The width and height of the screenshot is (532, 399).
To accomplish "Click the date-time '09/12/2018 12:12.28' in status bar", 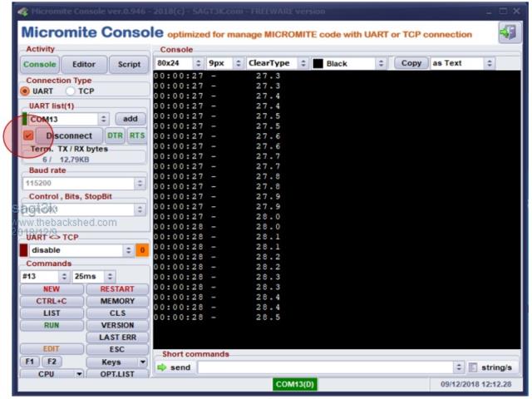I will pos(475,384).
